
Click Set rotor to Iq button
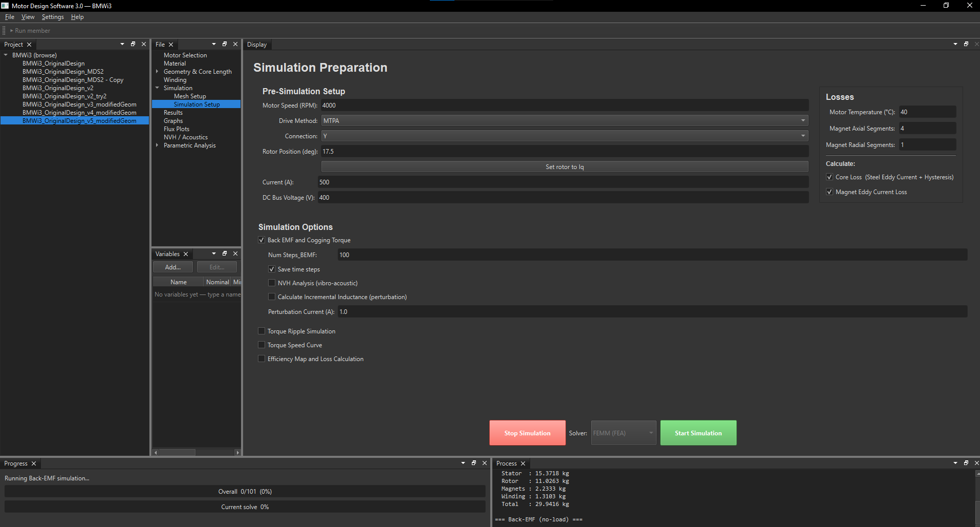coord(564,166)
